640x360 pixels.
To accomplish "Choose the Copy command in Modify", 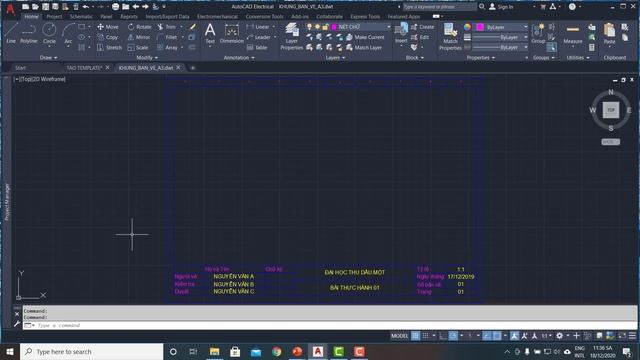I will (x=108, y=37).
